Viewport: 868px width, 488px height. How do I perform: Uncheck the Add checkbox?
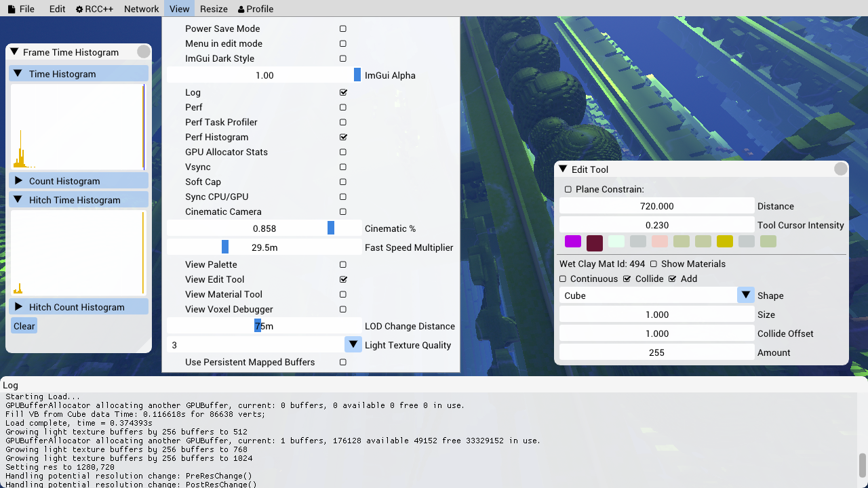coord(673,279)
